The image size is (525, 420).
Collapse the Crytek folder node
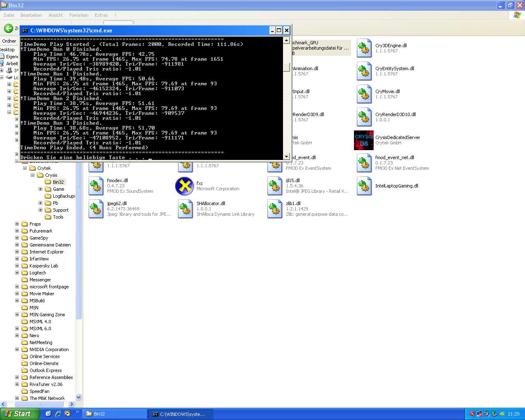coord(25,168)
